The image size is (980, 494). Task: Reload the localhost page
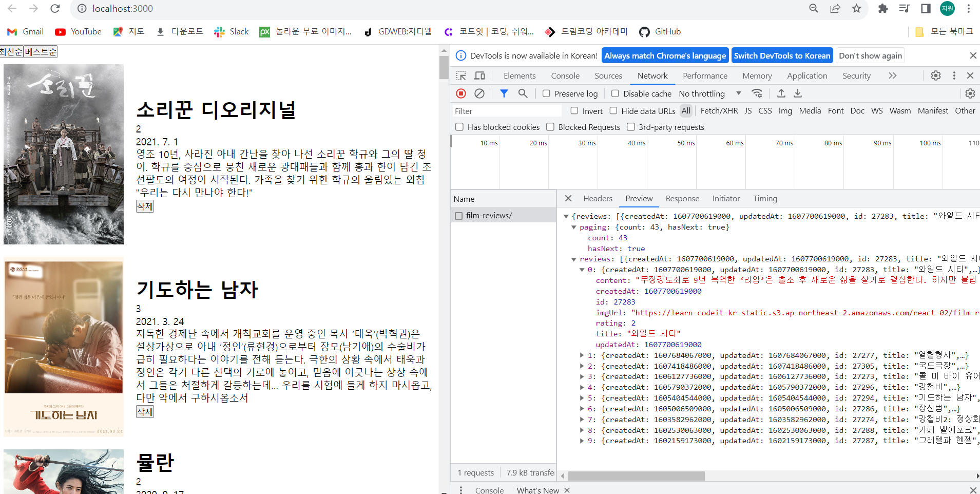click(55, 9)
